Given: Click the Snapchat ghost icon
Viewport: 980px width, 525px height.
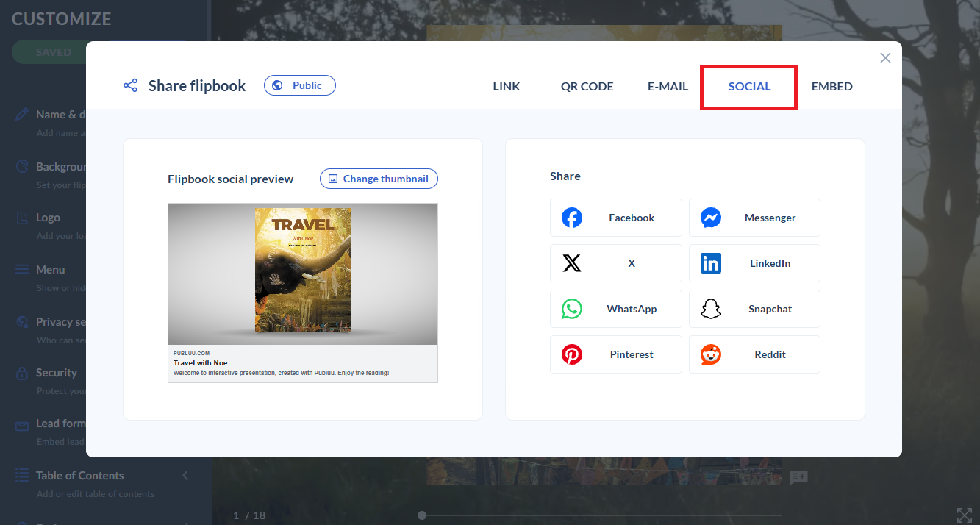Looking at the screenshot, I should pos(711,309).
